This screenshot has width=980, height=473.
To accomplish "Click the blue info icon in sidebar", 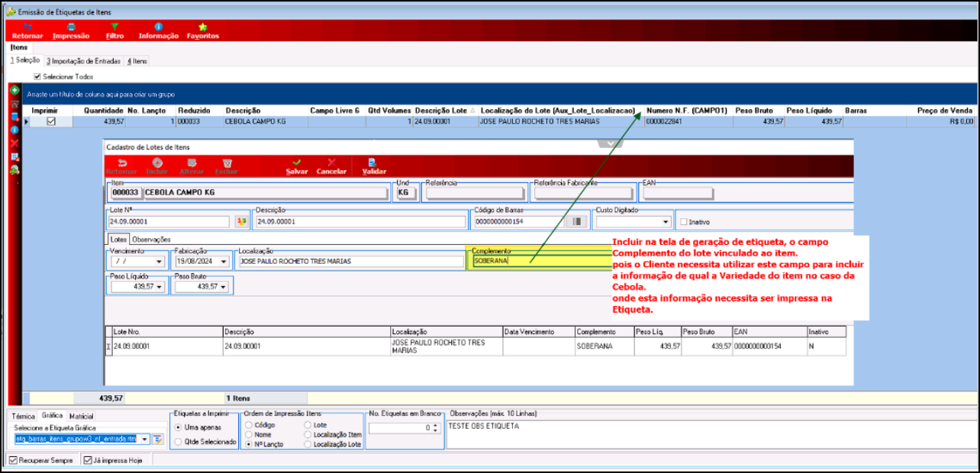I will 15,130.
